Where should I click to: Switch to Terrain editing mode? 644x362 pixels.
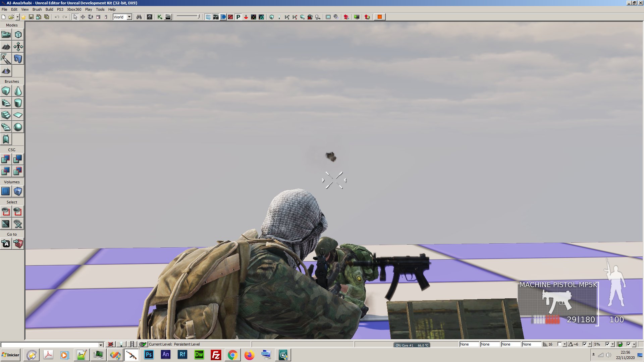[x=6, y=47]
